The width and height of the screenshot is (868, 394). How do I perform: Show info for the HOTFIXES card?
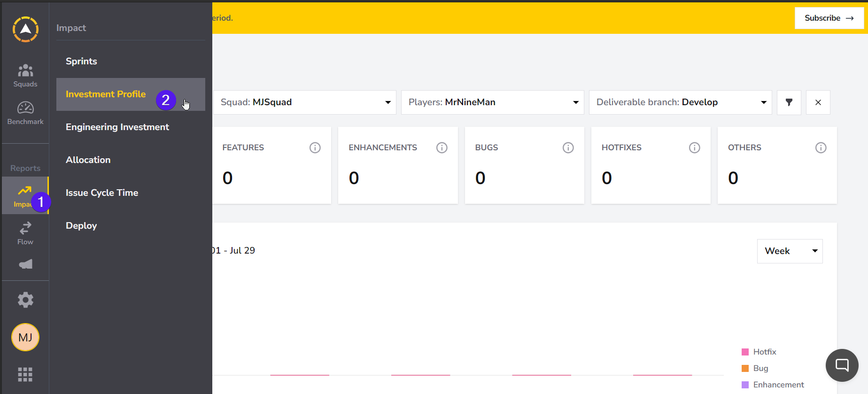point(695,148)
